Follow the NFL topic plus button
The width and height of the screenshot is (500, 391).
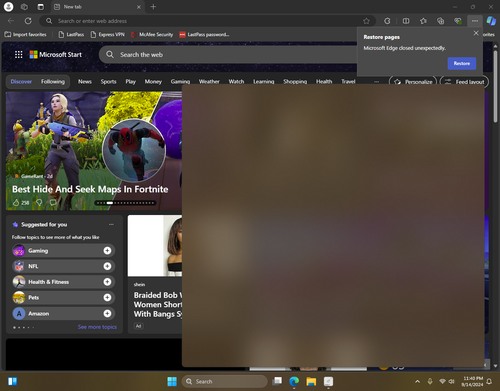coord(107,266)
